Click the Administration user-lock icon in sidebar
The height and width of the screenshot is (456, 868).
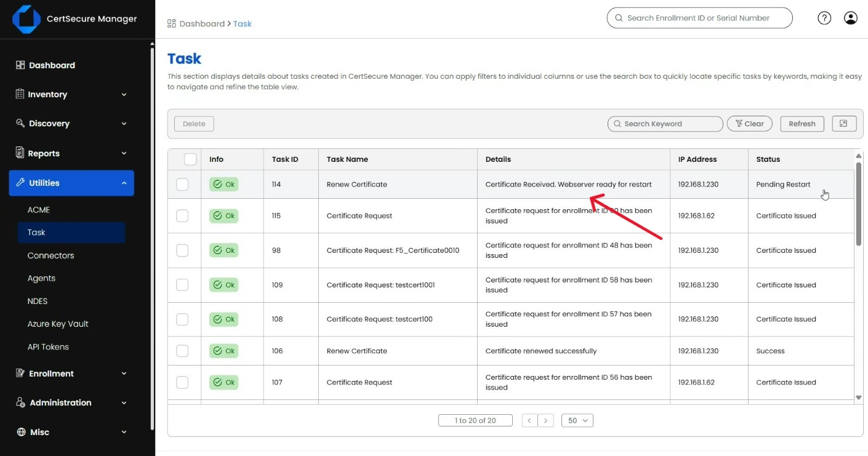(21, 402)
